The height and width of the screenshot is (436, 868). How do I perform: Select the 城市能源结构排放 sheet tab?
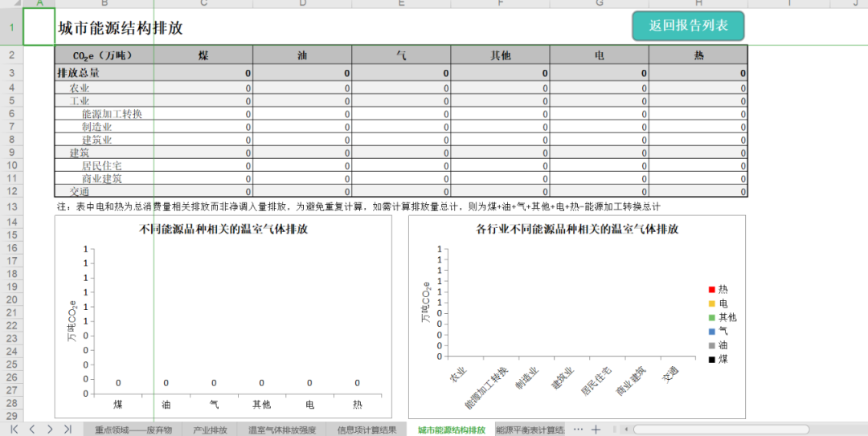452,430
